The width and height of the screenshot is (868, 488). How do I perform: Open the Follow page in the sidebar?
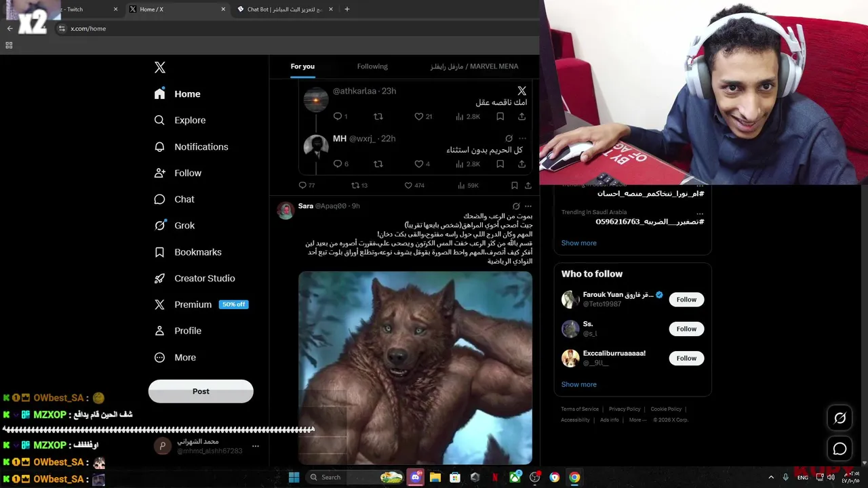(178, 173)
